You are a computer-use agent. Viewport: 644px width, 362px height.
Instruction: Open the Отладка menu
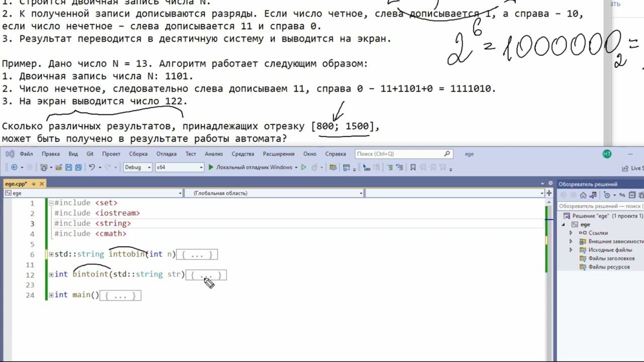167,154
